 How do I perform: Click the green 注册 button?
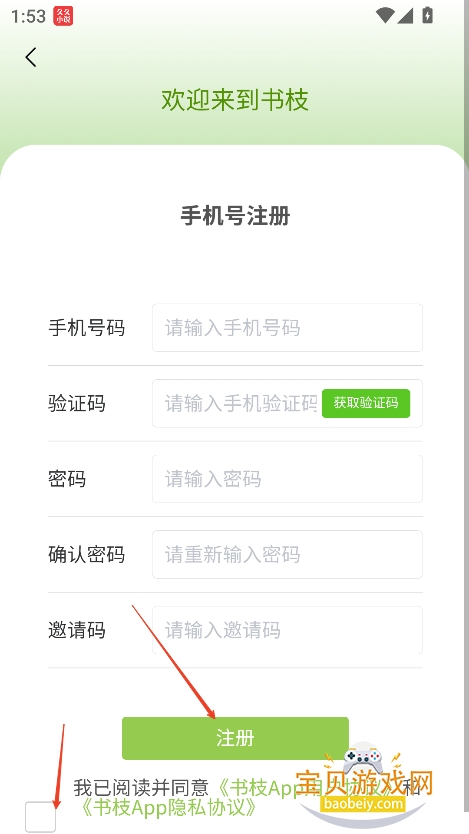pos(235,738)
